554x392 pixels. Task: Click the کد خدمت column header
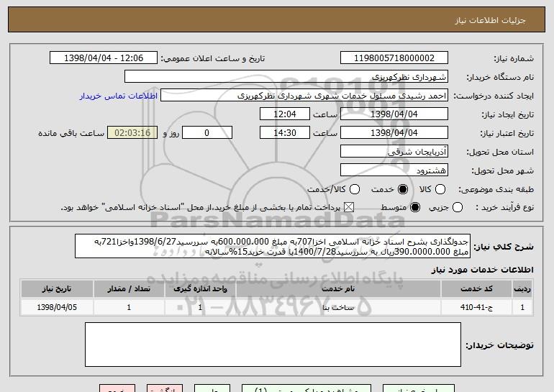pyautogui.click(x=476, y=289)
